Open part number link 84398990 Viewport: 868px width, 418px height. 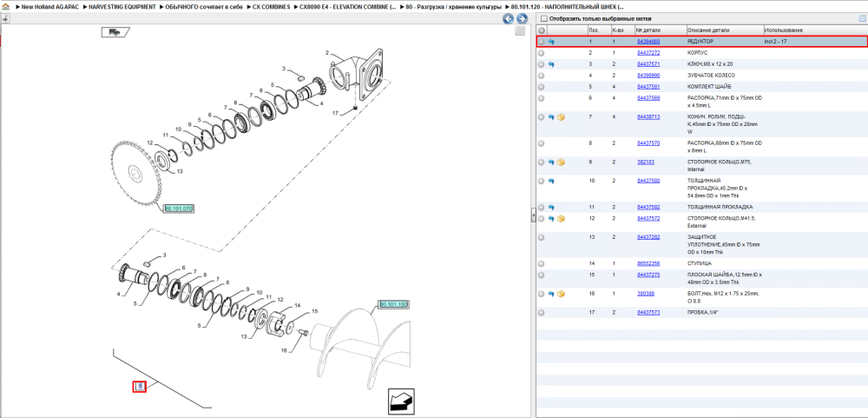tap(648, 76)
